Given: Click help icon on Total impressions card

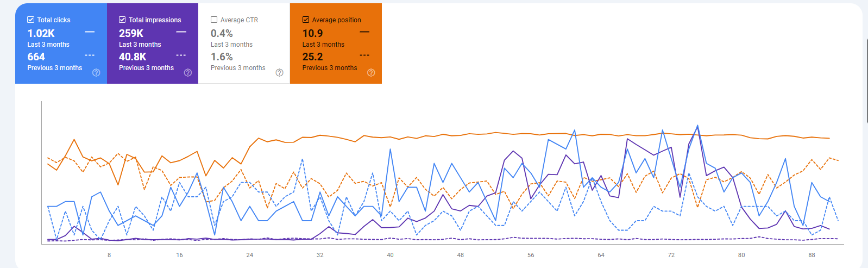Looking at the screenshot, I should click(x=188, y=73).
